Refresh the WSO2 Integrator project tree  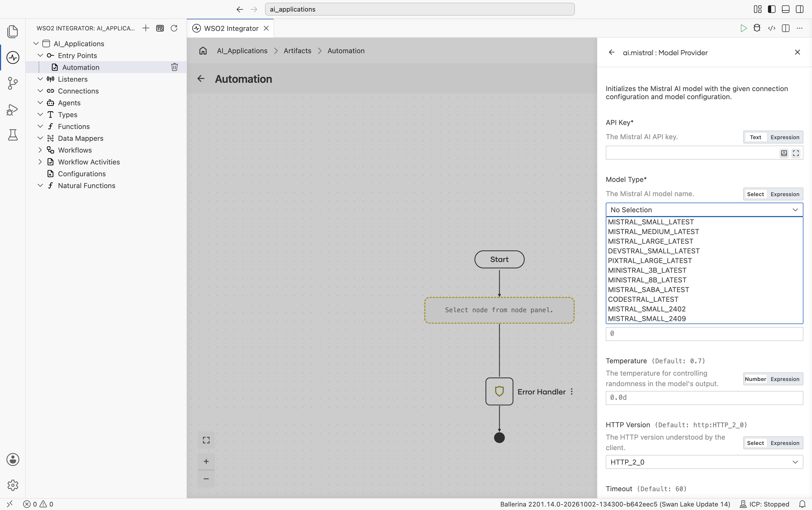tap(174, 28)
